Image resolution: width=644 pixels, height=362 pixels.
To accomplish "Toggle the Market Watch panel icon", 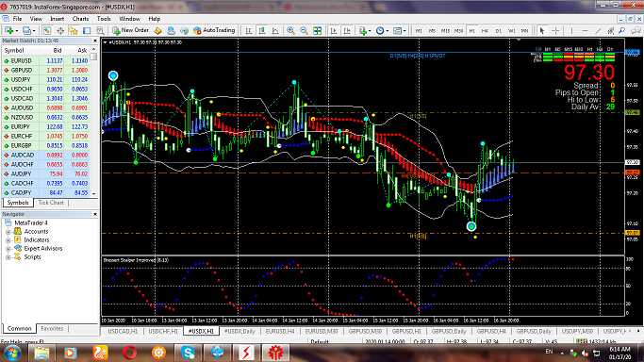I will pos(47,31).
